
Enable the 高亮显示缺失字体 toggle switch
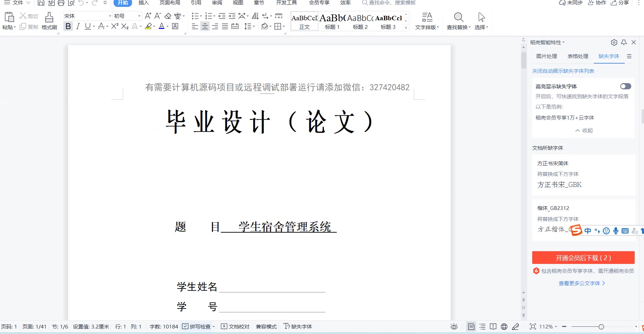point(625,86)
